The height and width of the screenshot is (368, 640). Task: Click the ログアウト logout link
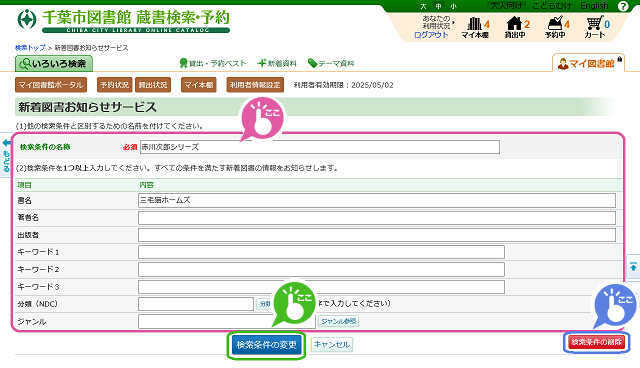point(431,35)
